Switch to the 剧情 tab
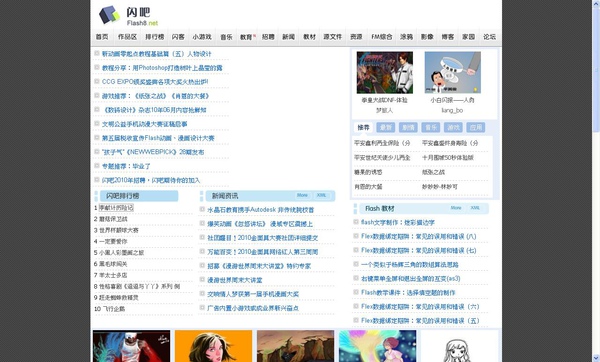Screen dimensions: 600x362 (408, 127)
